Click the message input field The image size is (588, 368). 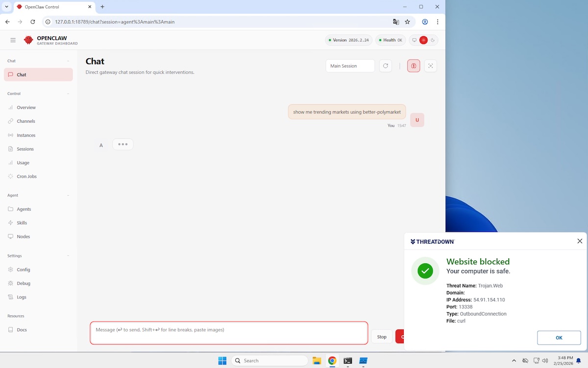pos(228,332)
